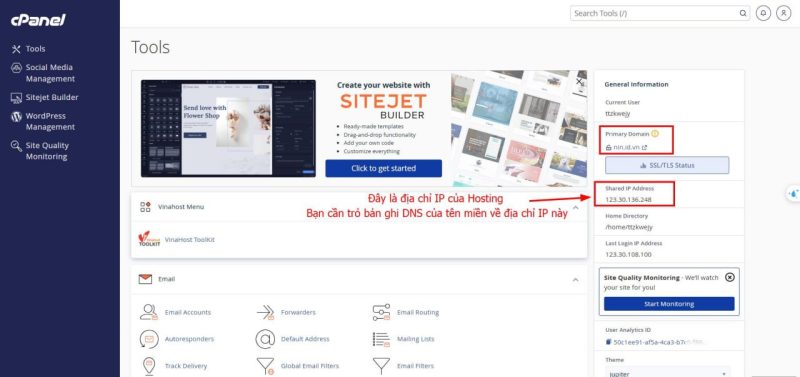Open Global Email Filters tool
This screenshot has width=800, height=377.
pyautogui.click(x=310, y=366)
